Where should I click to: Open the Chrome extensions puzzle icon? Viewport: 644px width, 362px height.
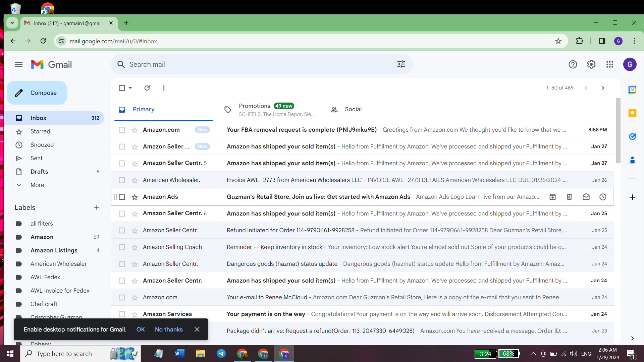pyautogui.click(x=579, y=41)
